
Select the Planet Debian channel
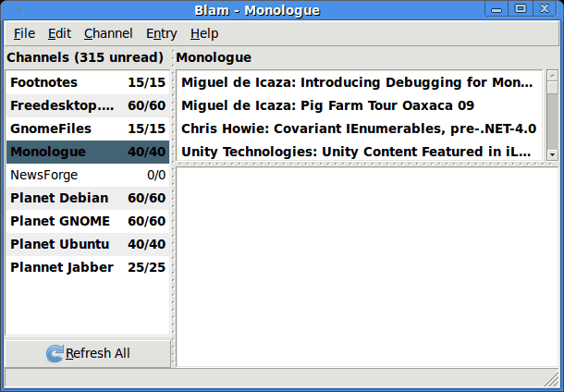(88, 198)
